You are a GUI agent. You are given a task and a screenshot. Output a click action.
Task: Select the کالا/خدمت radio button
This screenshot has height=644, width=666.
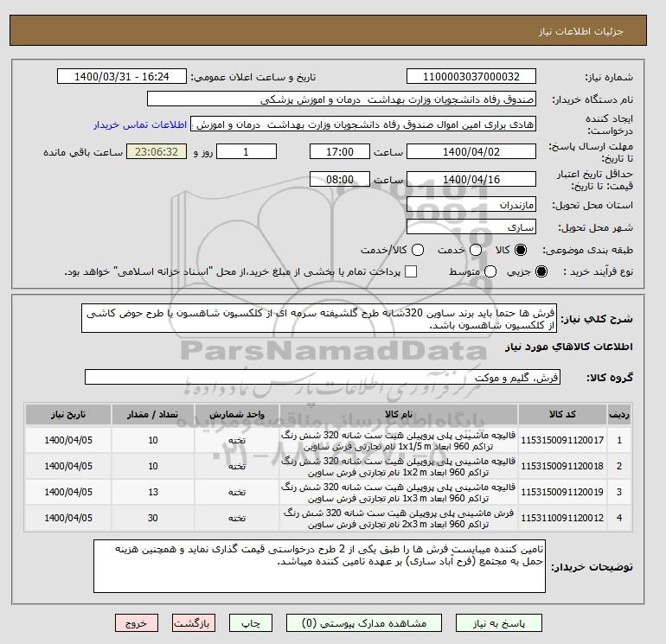pos(418,250)
